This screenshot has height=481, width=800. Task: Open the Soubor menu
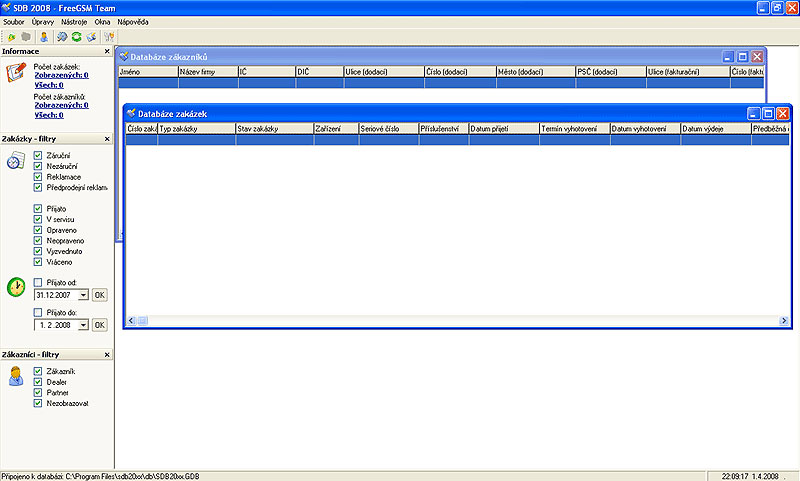click(x=14, y=22)
